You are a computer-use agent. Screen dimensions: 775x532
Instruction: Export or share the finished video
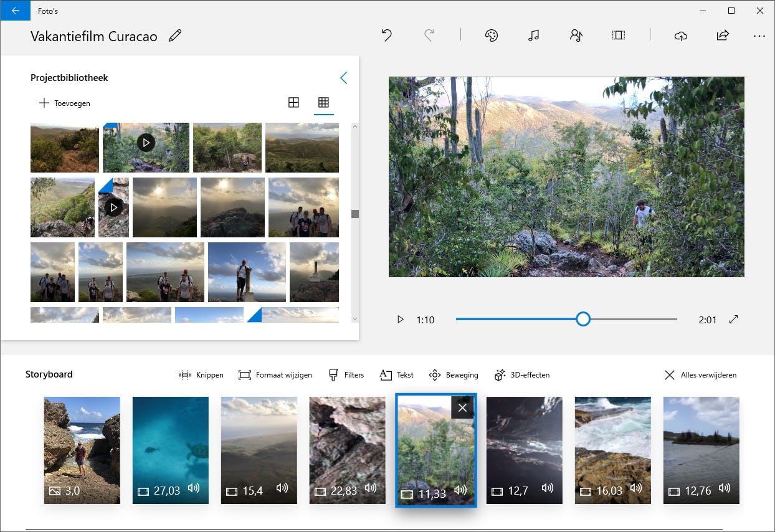[723, 36]
